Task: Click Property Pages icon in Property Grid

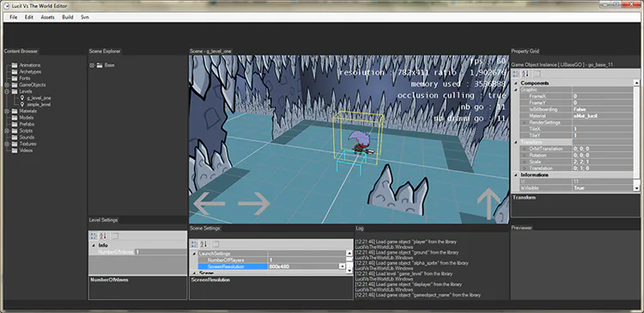Action: (537, 74)
